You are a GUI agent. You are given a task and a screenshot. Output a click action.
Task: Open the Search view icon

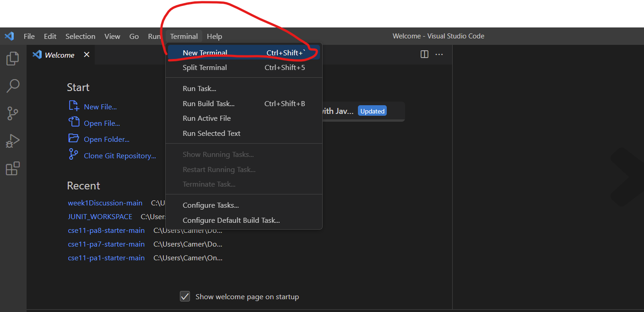(13, 86)
